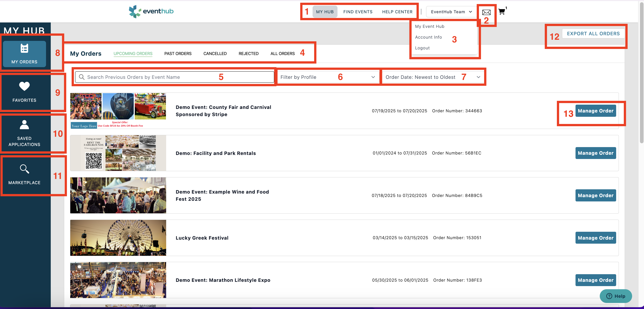Click Export All Orders button
The width and height of the screenshot is (644, 309).
[593, 33]
